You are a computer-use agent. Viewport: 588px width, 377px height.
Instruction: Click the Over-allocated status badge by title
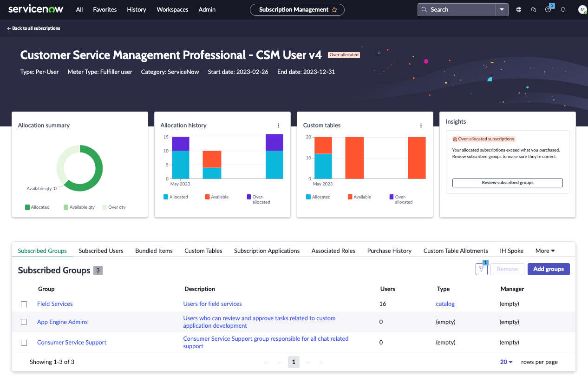coord(344,55)
